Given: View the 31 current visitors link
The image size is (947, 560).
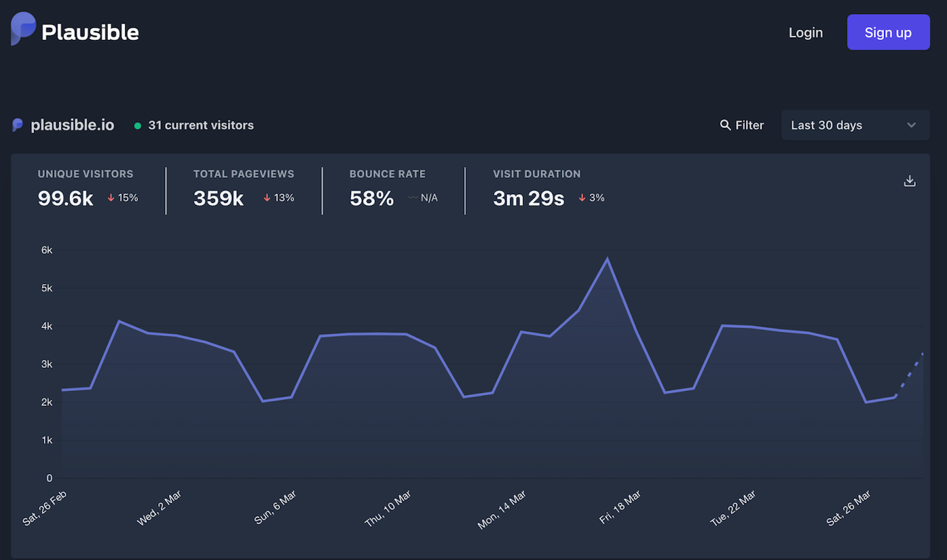Looking at the screenshot, I should point(201,125).
